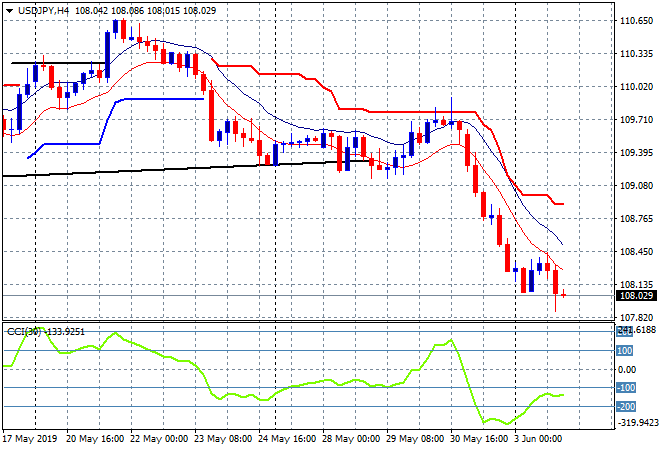
Task: Click the latest candle at the right edge
Action: point(564,294)
